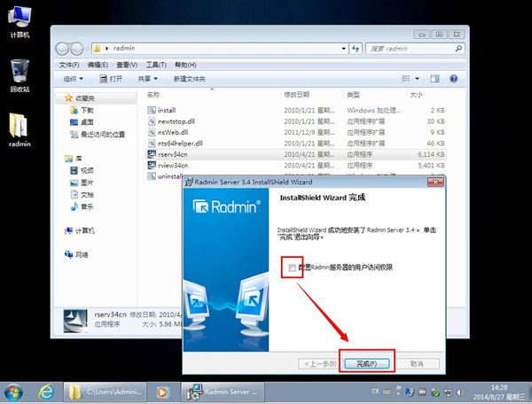
Task: Open the 编辑(E) menu
Action: coord(98,65)
